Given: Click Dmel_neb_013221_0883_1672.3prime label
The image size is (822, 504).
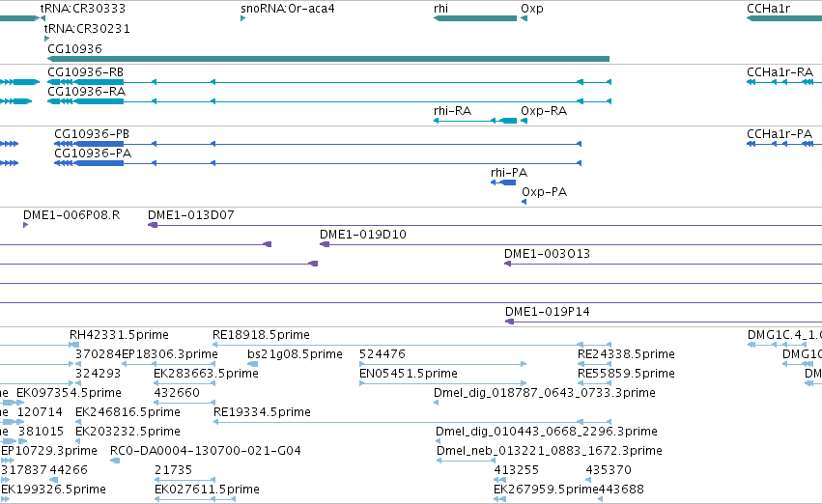Looking at the screenshot, I should [550, 451].
